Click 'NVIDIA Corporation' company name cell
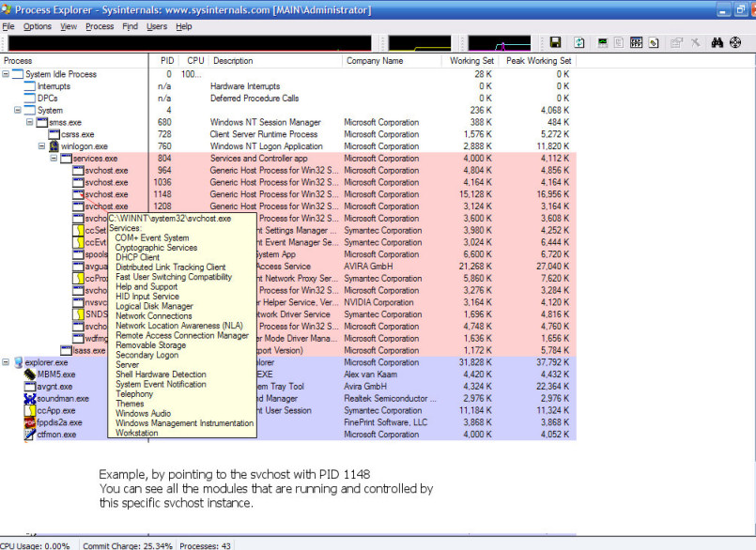 (x=378, y=302)
